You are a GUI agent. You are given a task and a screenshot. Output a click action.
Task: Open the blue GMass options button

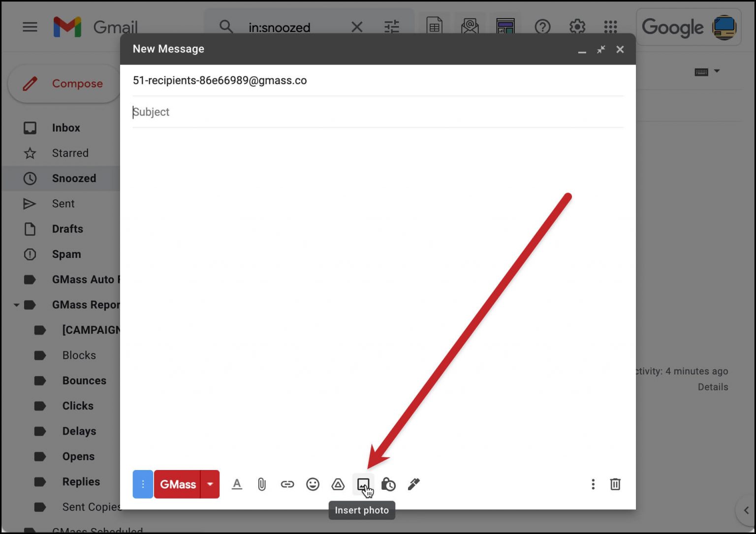[143, 484]
